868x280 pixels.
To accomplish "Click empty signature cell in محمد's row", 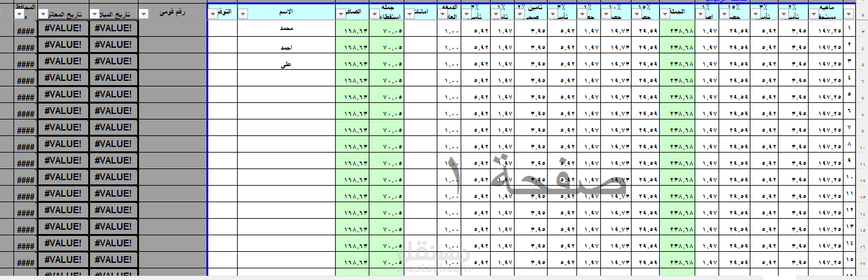I will point(222,28).
